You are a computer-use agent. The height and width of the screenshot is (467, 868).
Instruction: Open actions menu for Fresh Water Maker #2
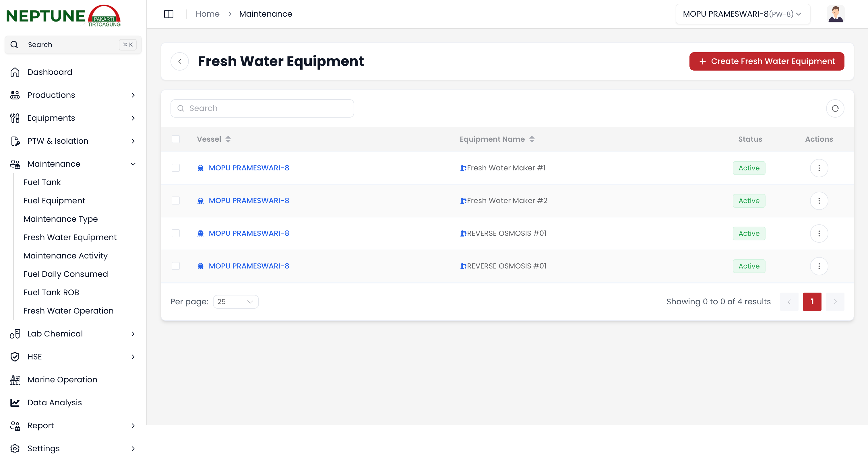click(x=819, y=201)
